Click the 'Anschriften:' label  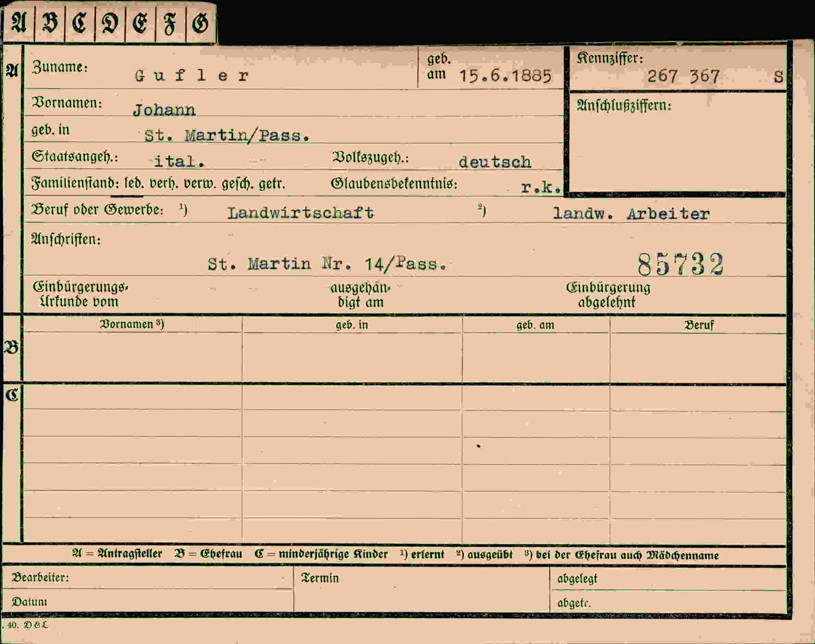66,239
